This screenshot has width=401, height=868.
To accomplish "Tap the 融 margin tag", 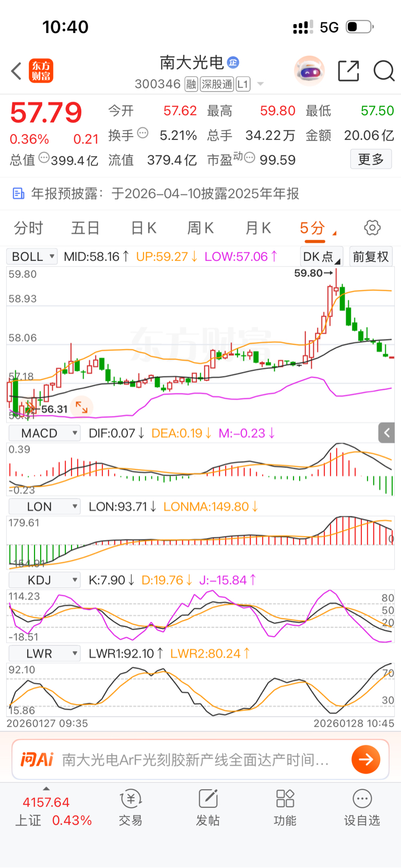I will tap(191, 84).
